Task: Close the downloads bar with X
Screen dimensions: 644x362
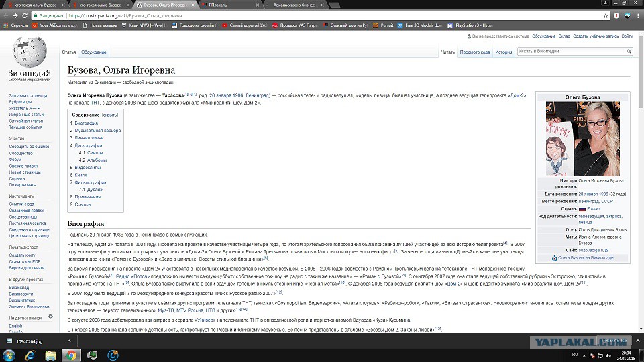Action: click(637, 341)
